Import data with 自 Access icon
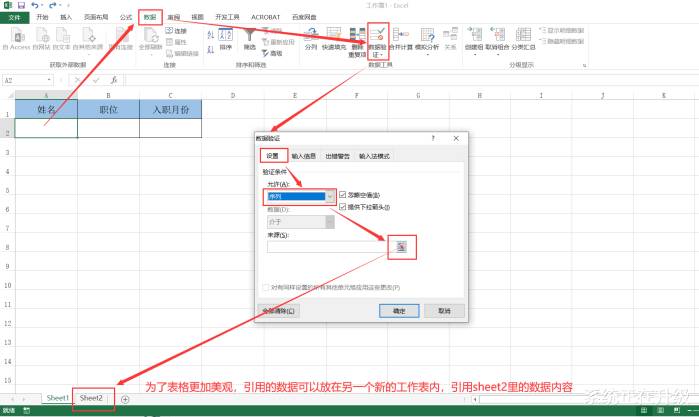 pyautogui.click(x=16, y=38)
